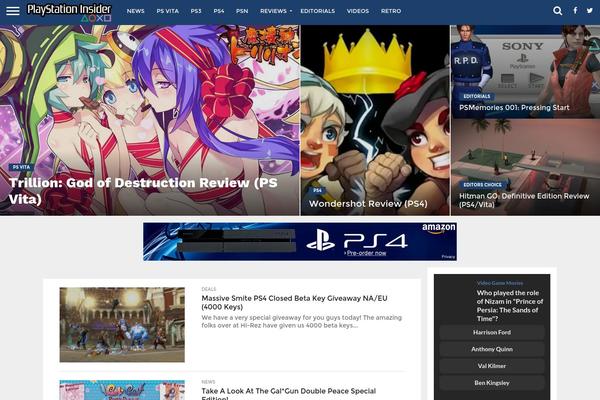Open the PS Vita menu item

168,11
